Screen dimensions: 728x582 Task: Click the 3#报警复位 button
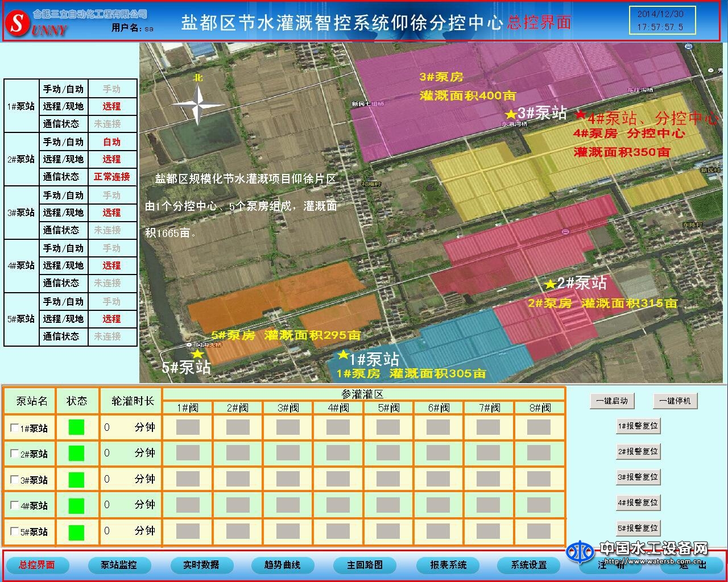638,477
